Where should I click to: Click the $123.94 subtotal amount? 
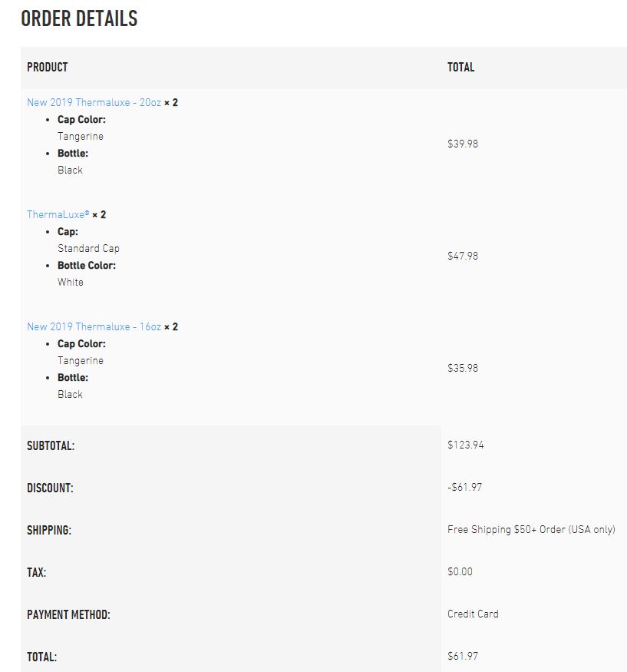point(466,445)
